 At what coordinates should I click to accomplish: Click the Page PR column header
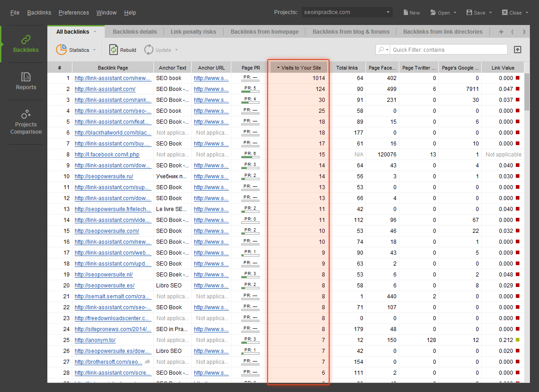(x=250, y=68)
